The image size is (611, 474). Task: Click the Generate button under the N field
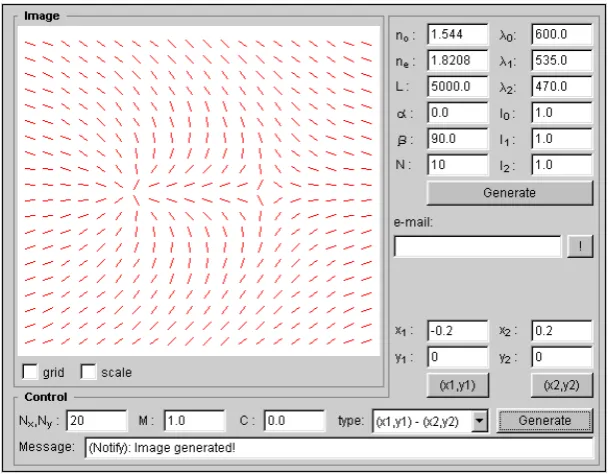pos(510,193)
